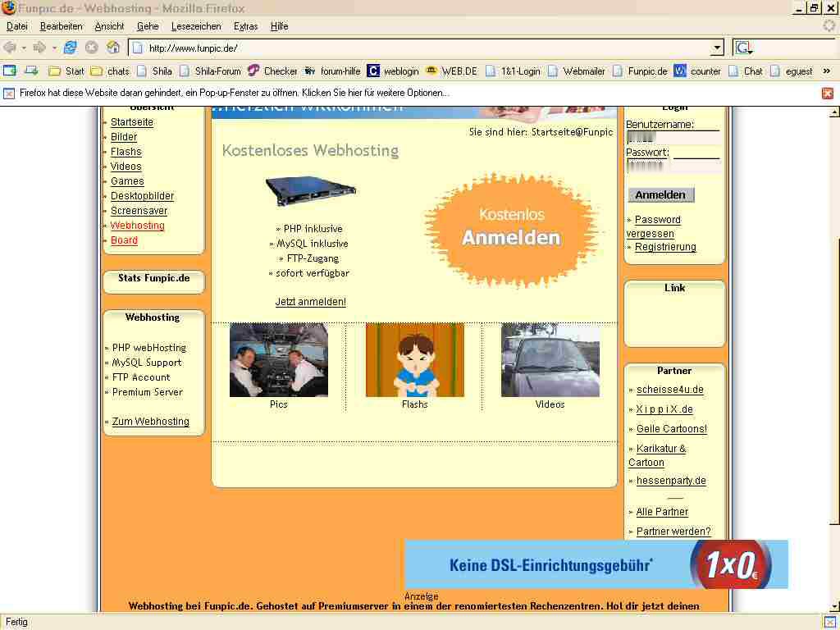The image size is (840, 630).
Task: Open the Videos car thumbnail
Action: coord(550,360)
